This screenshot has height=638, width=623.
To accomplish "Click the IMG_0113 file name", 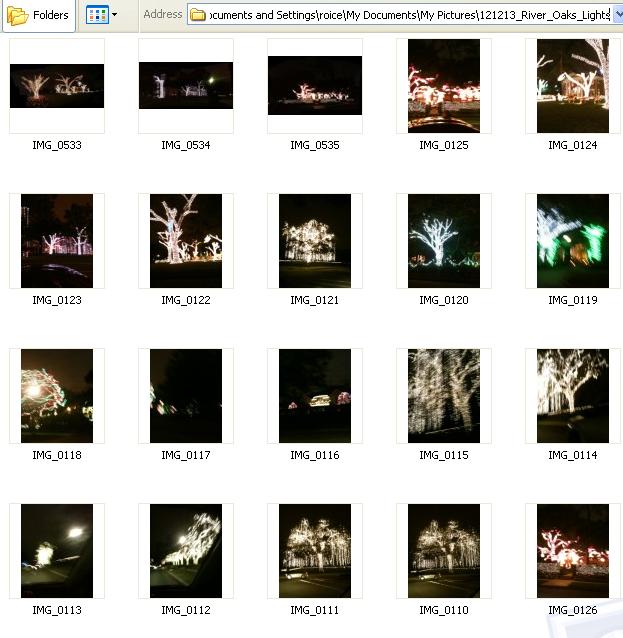I will point(57,610).
